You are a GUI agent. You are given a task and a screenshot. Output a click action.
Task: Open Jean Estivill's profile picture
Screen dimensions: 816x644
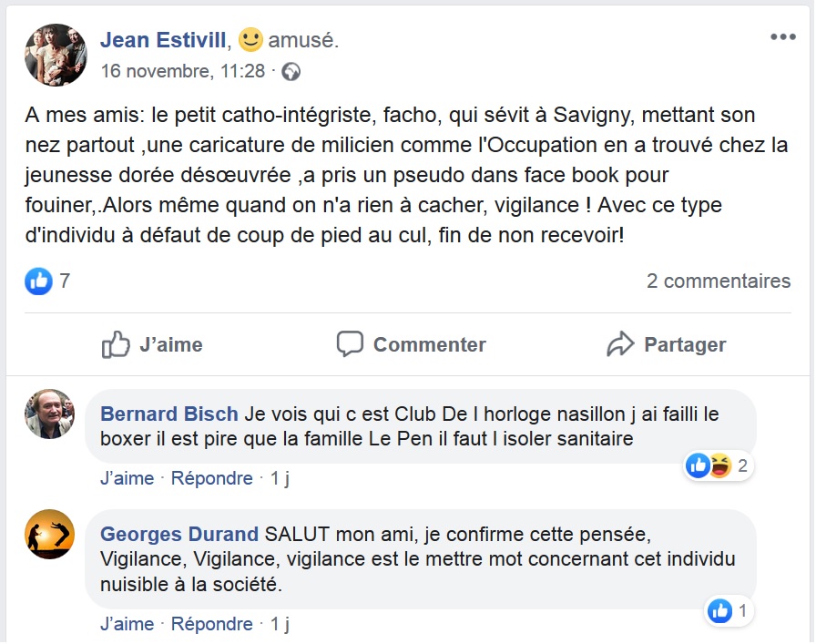[x=56, y=55]
